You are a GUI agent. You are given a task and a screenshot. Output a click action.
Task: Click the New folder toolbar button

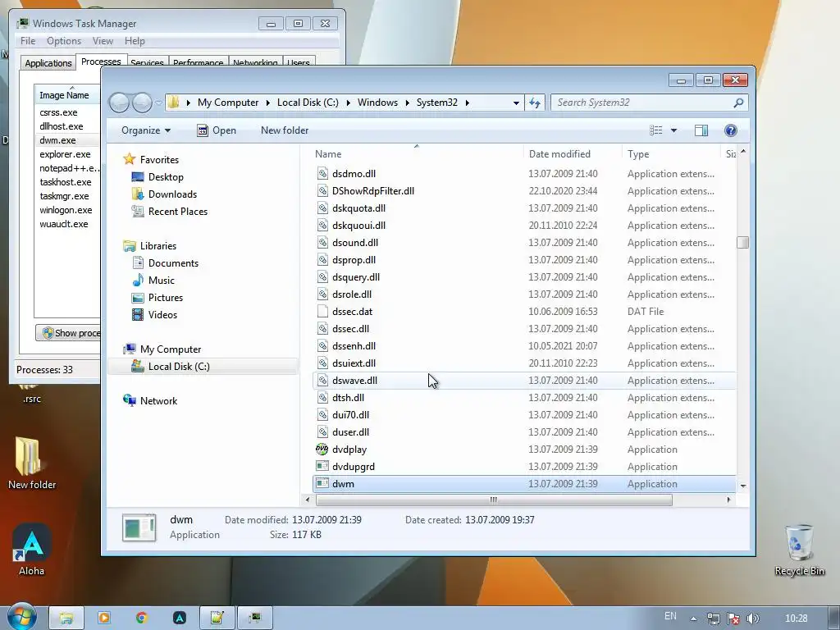pyautogui.click(x=285, y=130)
